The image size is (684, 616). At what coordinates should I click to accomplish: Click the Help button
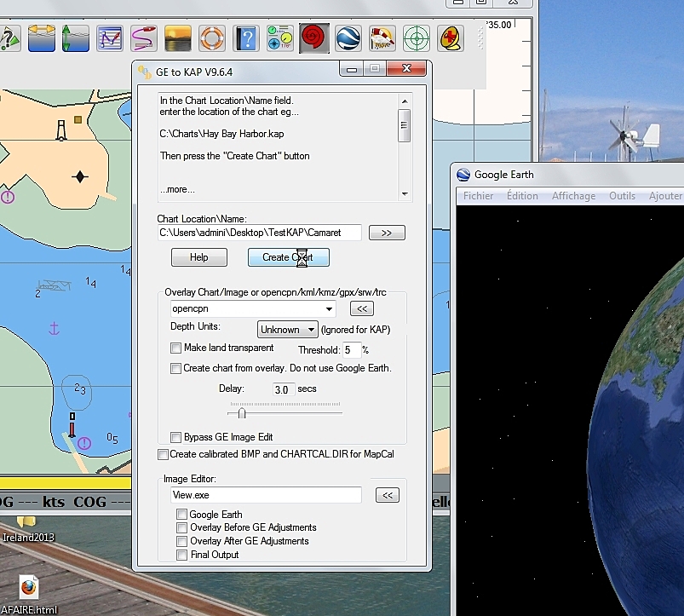(x=199, y=257)
